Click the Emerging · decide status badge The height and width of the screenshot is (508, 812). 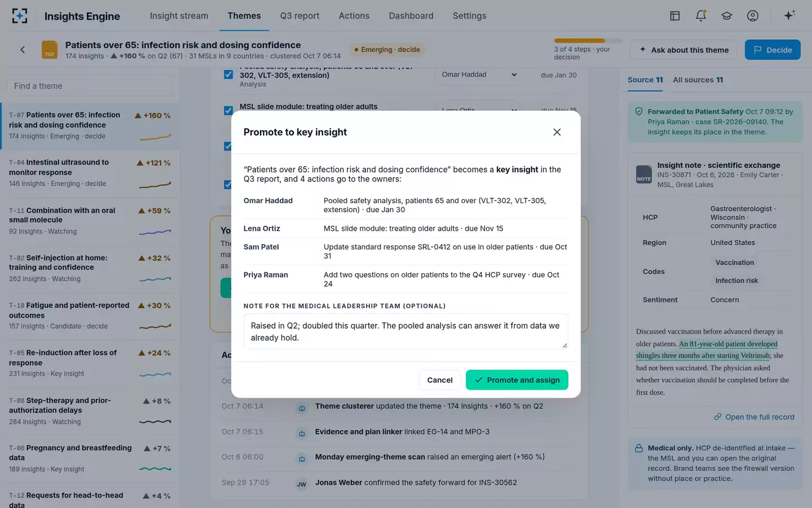pyautogui.click(x=387, y=50)
